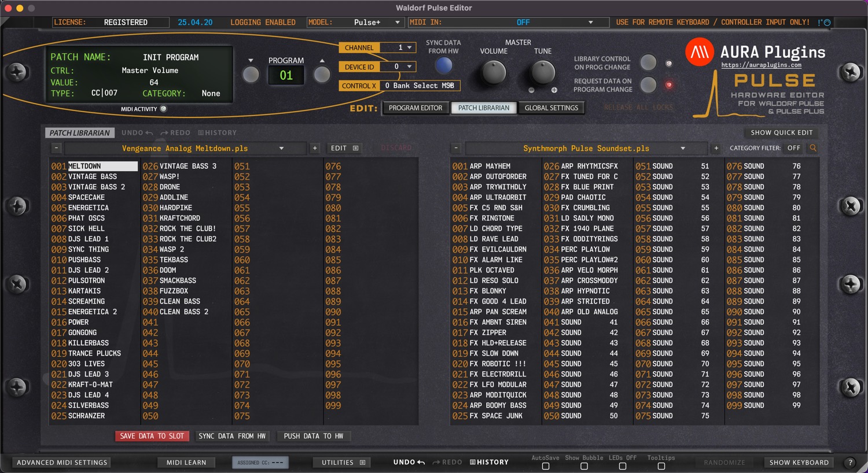Click the Master Volume knob
The height and width of the screenshot is (473, 868).
[x=494, y=73]
